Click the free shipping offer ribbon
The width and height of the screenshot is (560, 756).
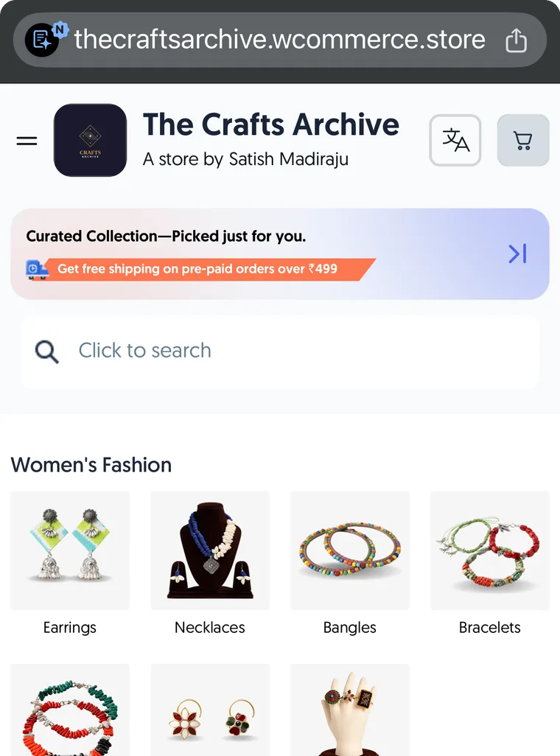(x=207, y=269)
